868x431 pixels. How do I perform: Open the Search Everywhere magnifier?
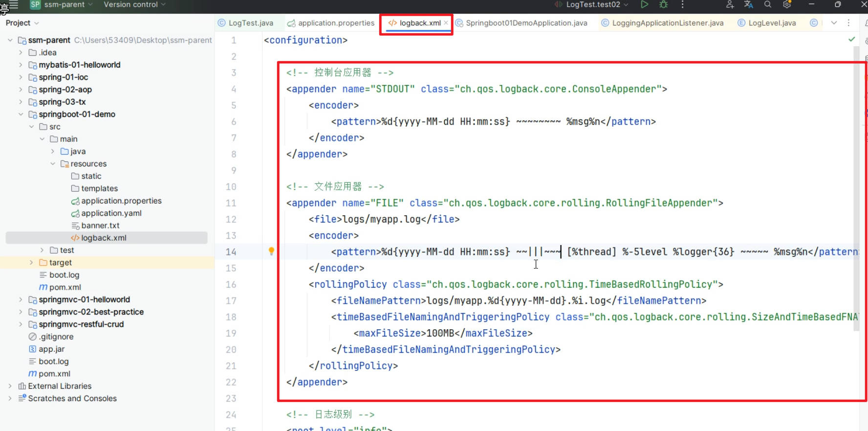pyautogui.click(x=768, y=4)
